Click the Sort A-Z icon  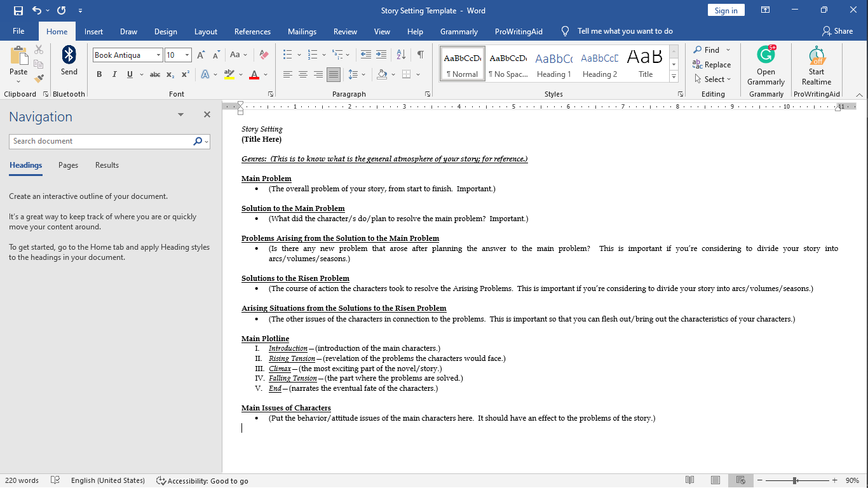[x=401, y=55]
